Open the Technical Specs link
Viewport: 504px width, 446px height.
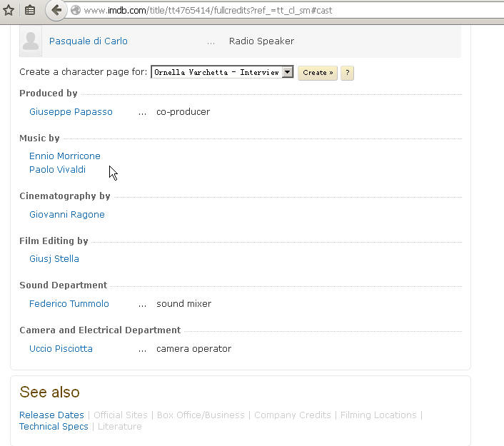coord(54,427)
